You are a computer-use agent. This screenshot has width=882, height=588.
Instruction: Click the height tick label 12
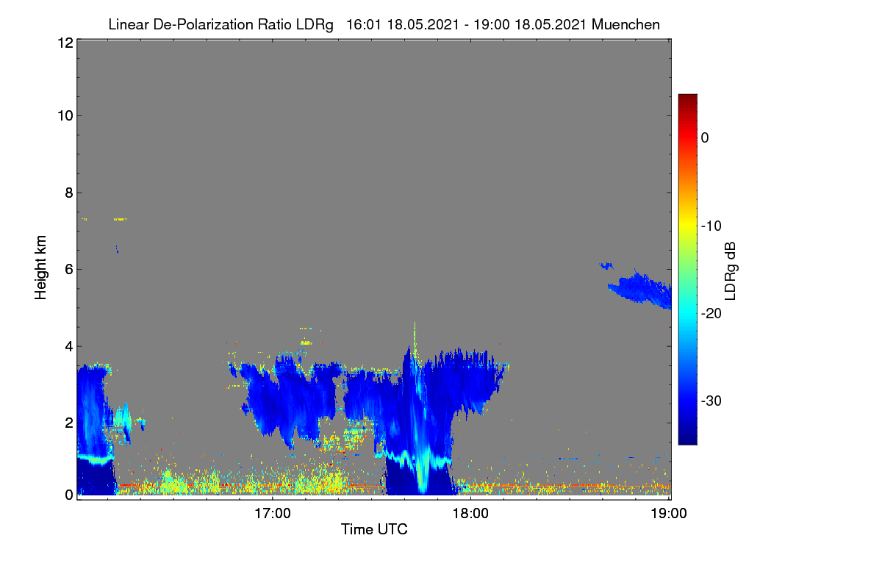(64, 43)
